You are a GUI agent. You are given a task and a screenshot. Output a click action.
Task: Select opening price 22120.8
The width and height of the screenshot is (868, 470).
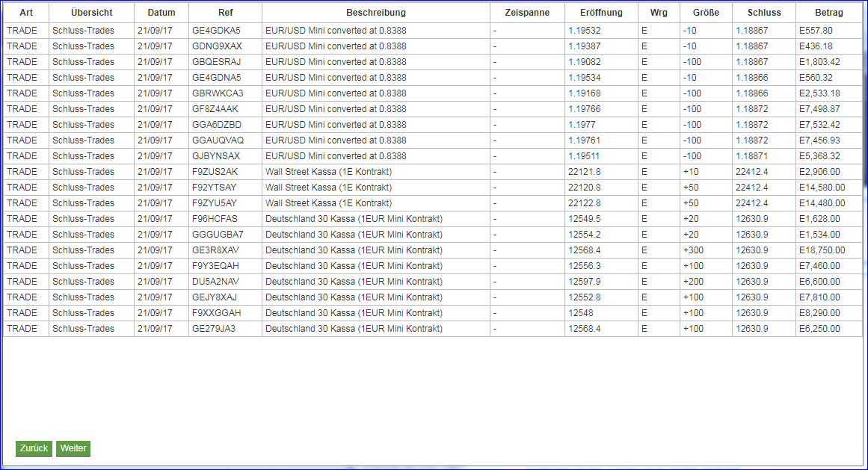pos(584,188)
